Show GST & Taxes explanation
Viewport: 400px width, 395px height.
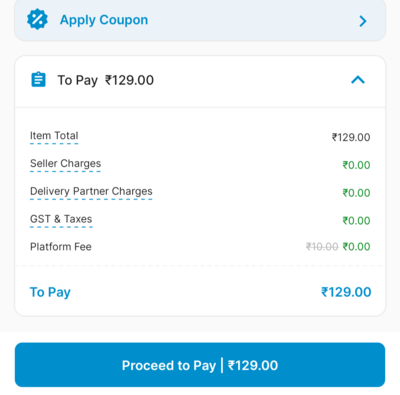(61, 219)
